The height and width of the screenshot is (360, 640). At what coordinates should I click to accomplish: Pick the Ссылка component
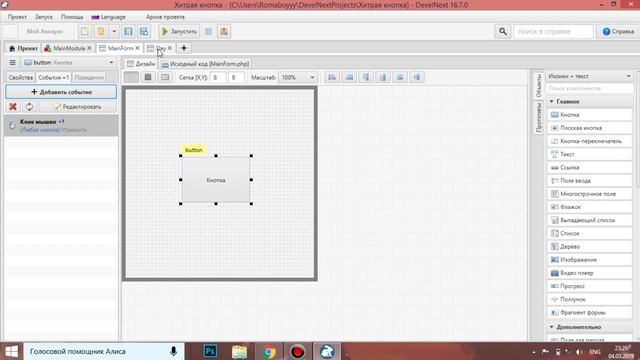click(x=590, y=167)
